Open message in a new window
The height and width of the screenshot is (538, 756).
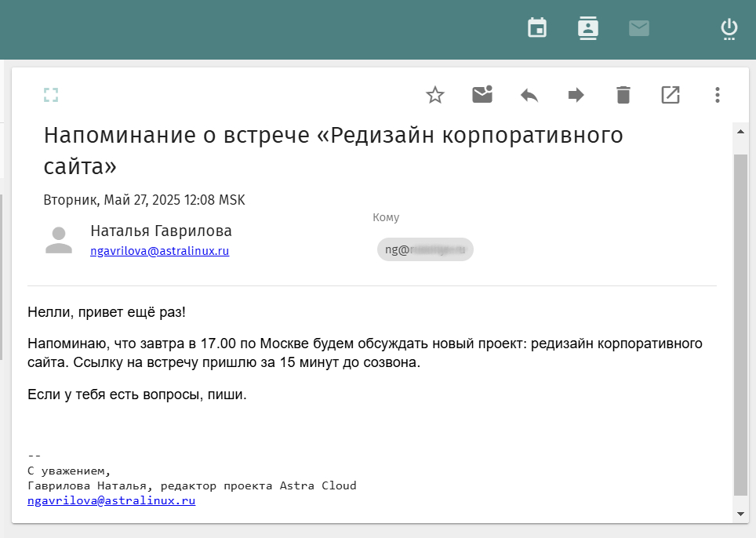671,95
